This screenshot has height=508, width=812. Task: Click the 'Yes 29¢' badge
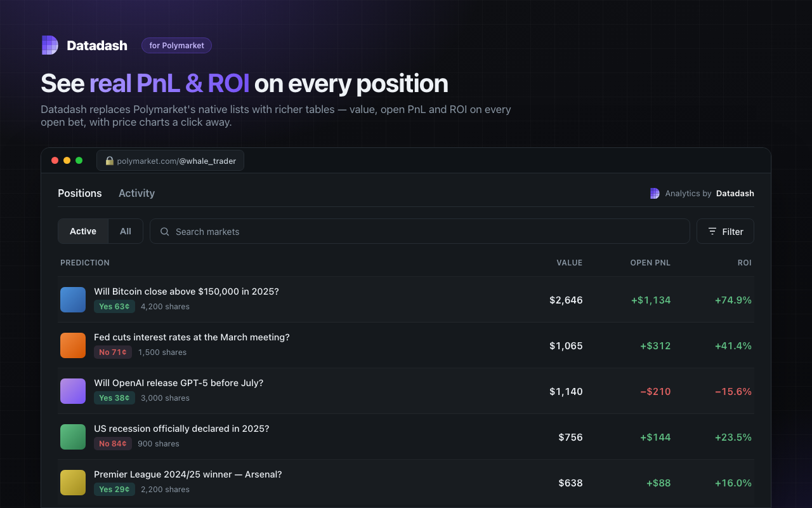[x=114, y=489]
